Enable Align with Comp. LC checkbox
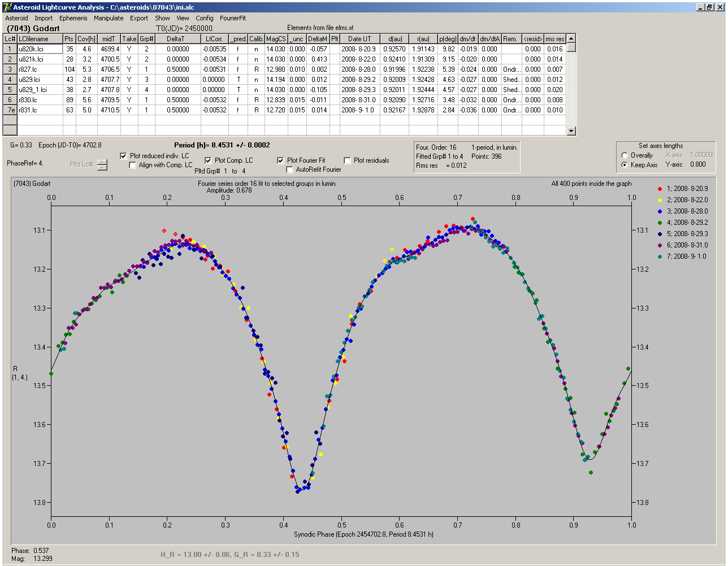 point(133,165)
